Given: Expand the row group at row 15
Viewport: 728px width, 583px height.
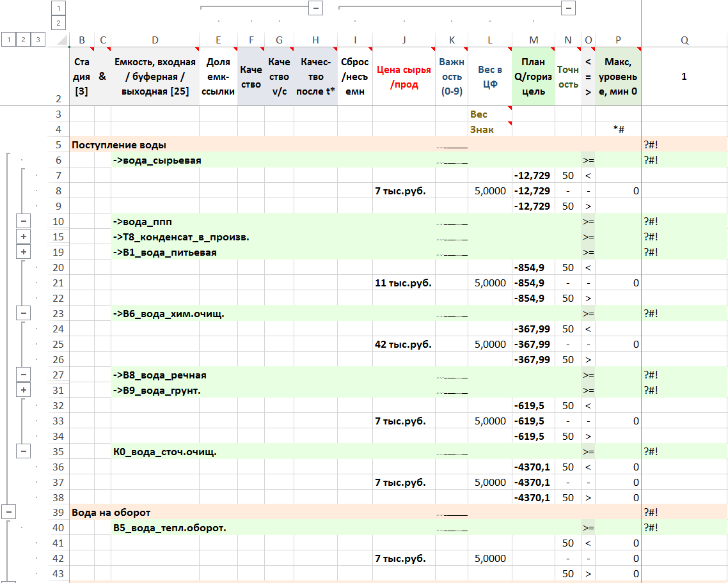Looking at the screenshot, I should coord(24,237).
